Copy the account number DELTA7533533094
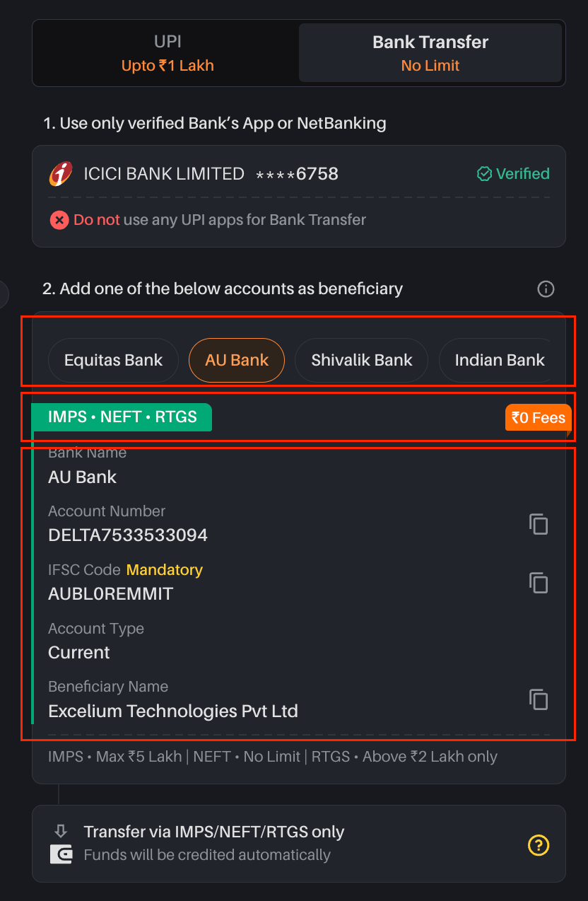 click(539, 524)
